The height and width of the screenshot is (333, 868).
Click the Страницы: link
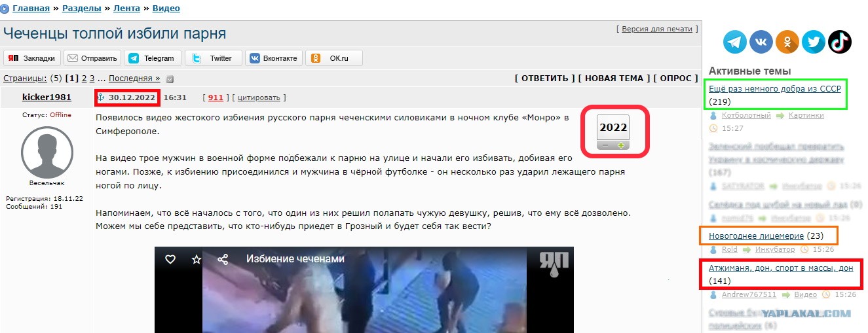(25, 79)
